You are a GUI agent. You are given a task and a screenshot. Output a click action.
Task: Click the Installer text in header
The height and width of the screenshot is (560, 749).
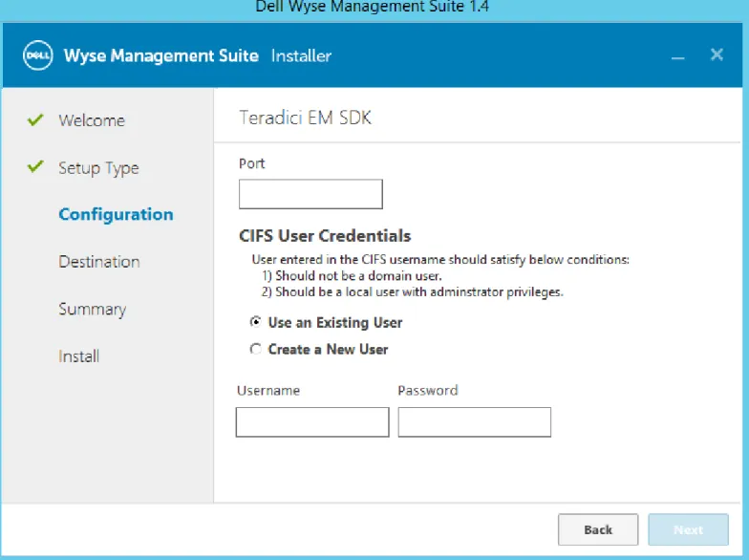pyautogui.click(x=301, y=55)
